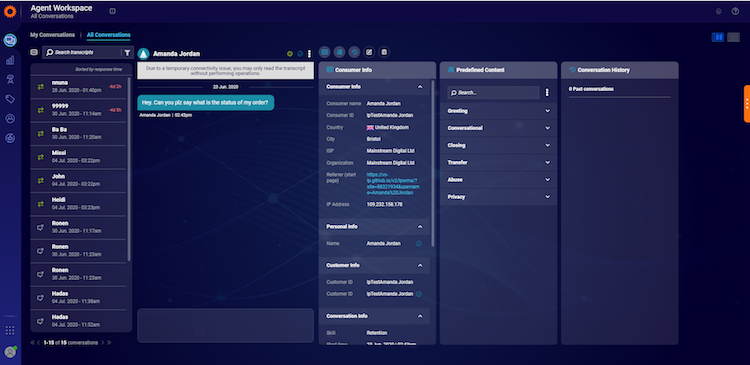Open the filter icon beside transcript search
750x365 pixels.
[127, 53]
